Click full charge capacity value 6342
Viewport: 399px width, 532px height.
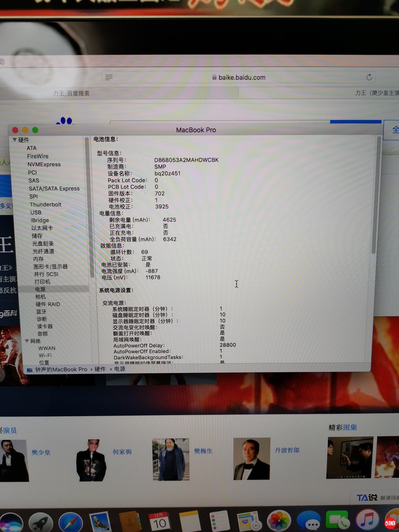170,239
